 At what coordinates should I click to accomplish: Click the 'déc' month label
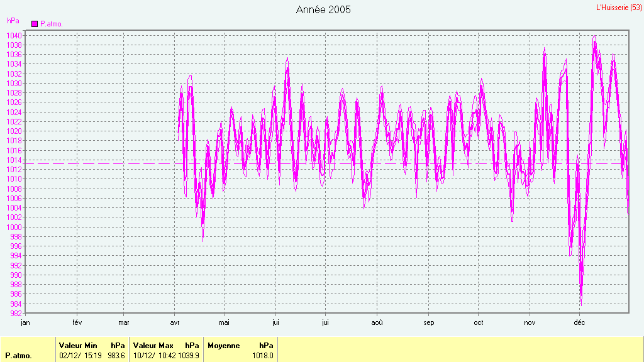click(x=579, y=322)
